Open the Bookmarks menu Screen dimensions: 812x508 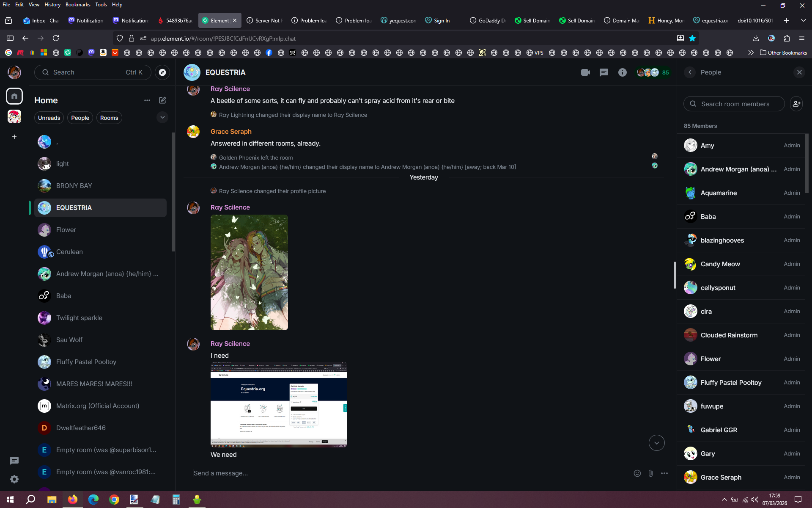pyautogui.click(x=77, y=5)
